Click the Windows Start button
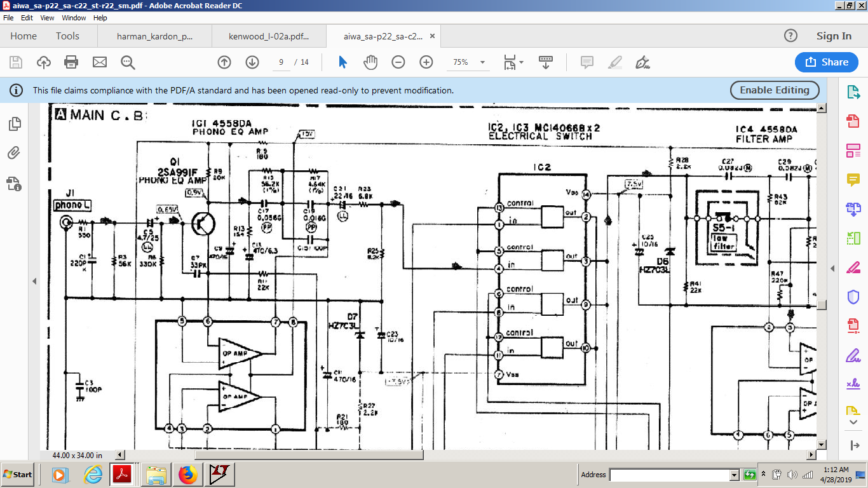Image resolution: width=868 pixels, height=488 pixels. (x=18, y=475)
